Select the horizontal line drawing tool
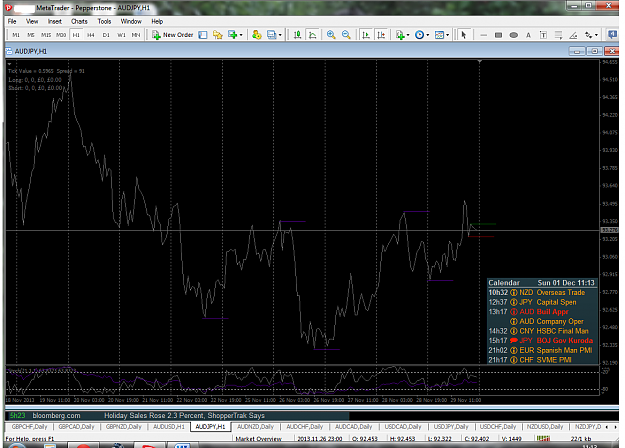 (483, 35)
